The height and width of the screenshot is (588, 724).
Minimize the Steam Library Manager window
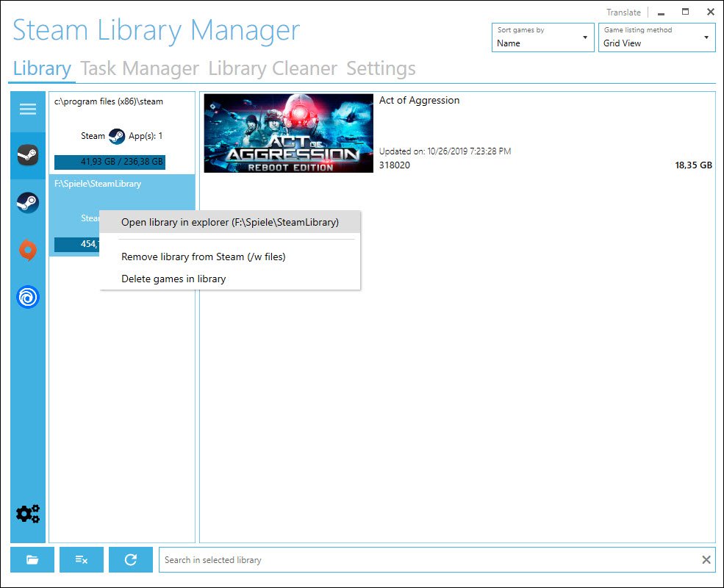pyautogui.click(x=661, y=12)
